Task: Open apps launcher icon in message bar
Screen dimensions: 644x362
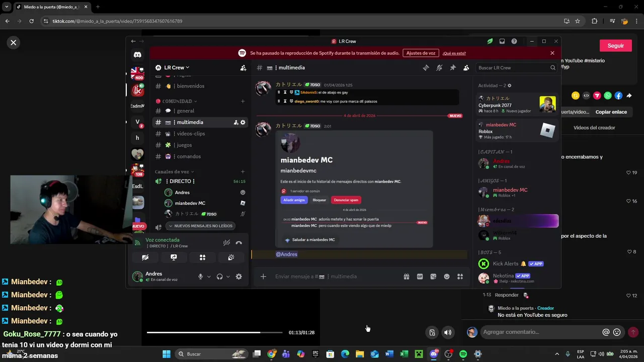Action: pyautogui.click(x=460, y=276)
